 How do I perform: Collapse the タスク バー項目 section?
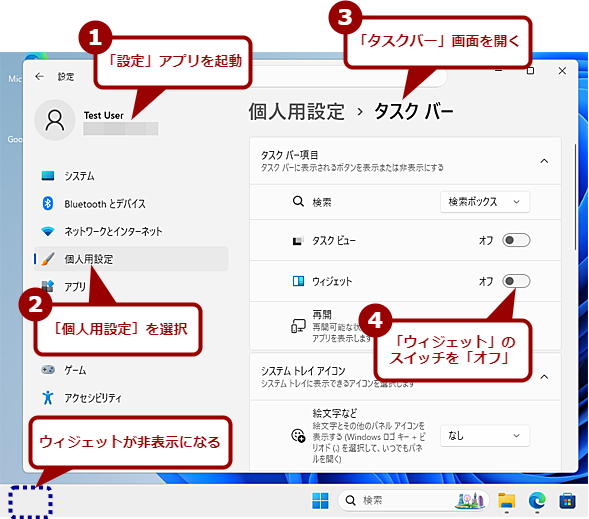pyautogui.click(x=544, y=161)
